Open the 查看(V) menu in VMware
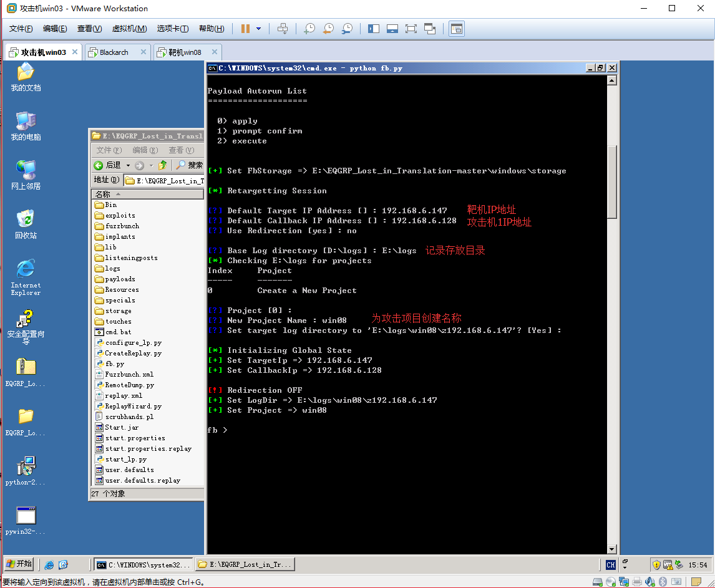Image resolution: width=715 pixels, height=588 pixels. [x=89, y=29]
